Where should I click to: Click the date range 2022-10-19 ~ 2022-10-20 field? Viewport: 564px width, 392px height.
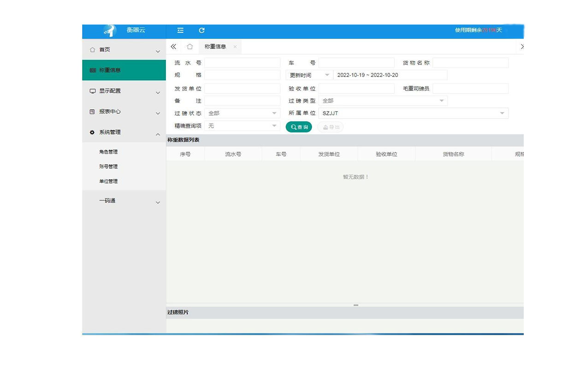[x=390, y=75]
